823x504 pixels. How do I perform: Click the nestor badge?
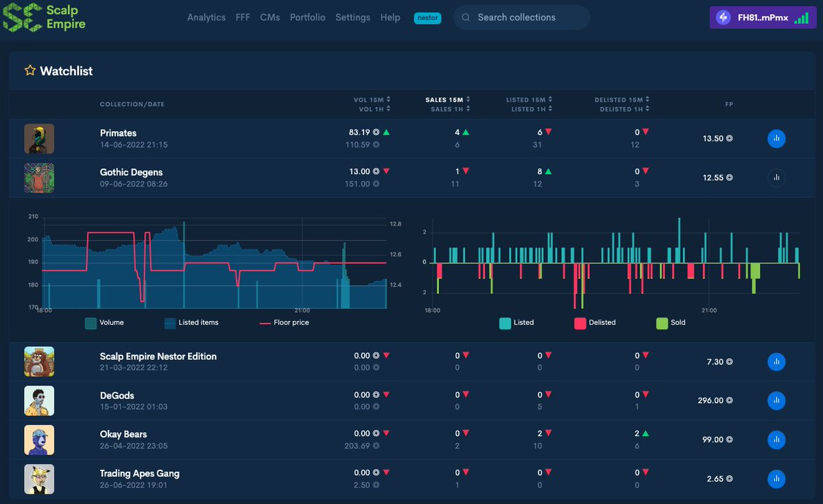pos(427,18)
